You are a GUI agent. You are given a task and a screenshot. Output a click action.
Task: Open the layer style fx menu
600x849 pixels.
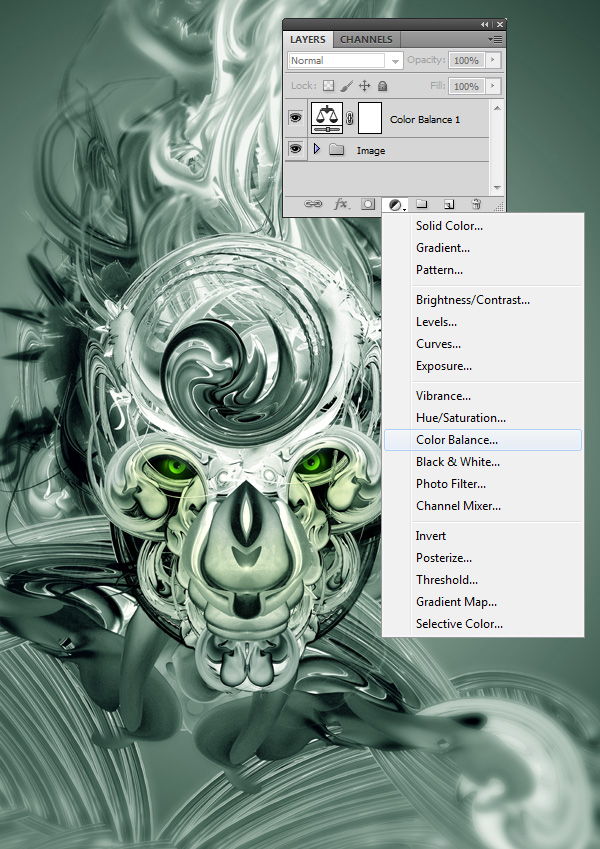click(x=340, y=204)
